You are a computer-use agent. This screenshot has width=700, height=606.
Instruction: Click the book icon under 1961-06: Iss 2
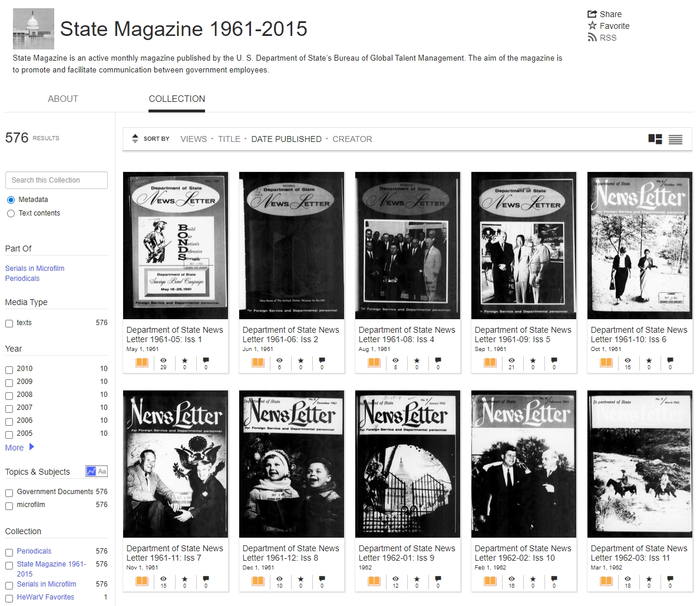click(258, 362)
